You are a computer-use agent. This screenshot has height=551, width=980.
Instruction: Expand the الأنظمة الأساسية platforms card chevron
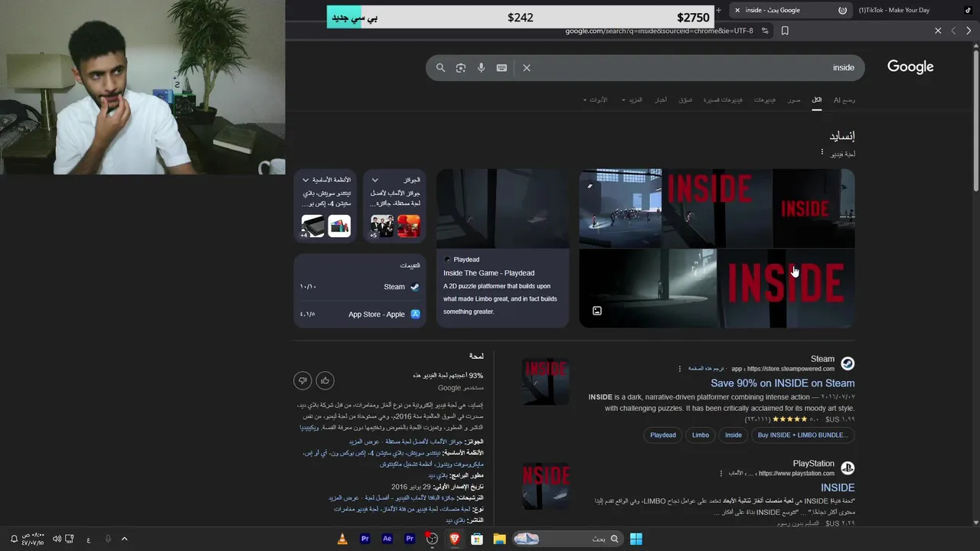point(305,180)
